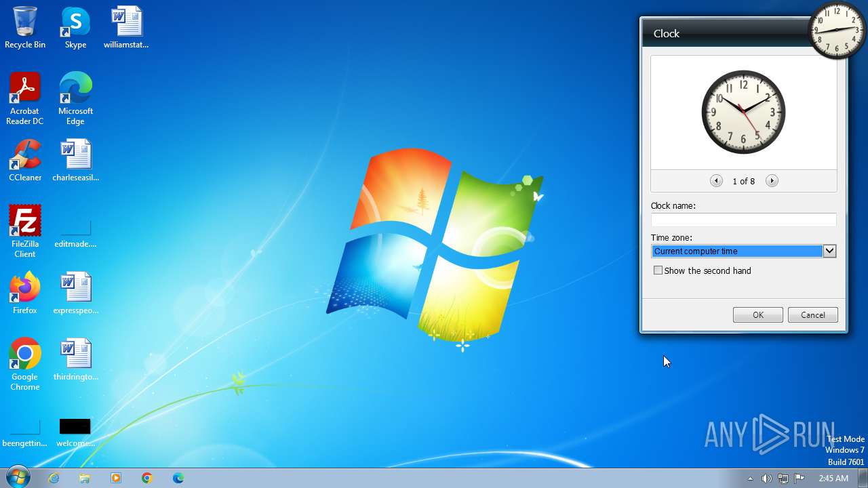The image size is (868, 488).
Task: Launch Skype from the desktop
Action: (75, 28)
